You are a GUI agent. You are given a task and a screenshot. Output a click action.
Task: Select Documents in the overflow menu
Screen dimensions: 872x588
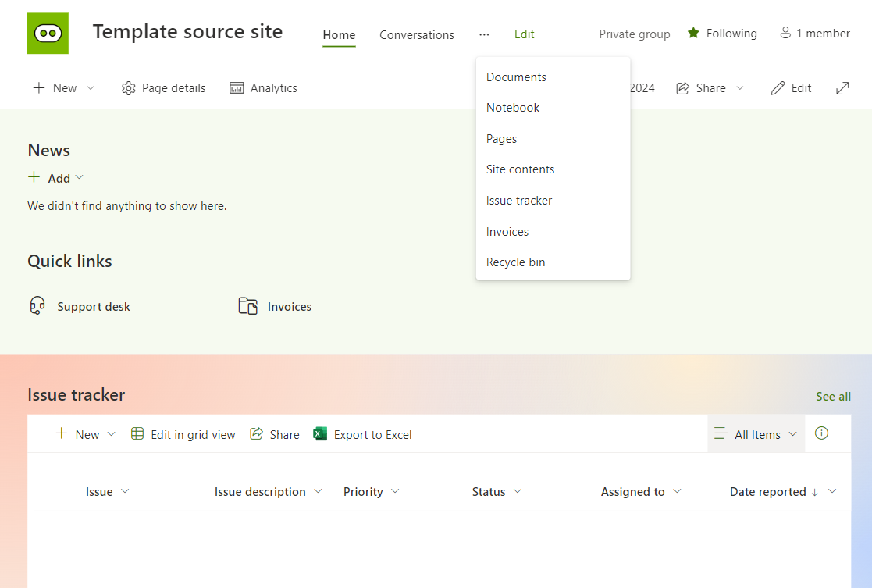coord(553,77)
